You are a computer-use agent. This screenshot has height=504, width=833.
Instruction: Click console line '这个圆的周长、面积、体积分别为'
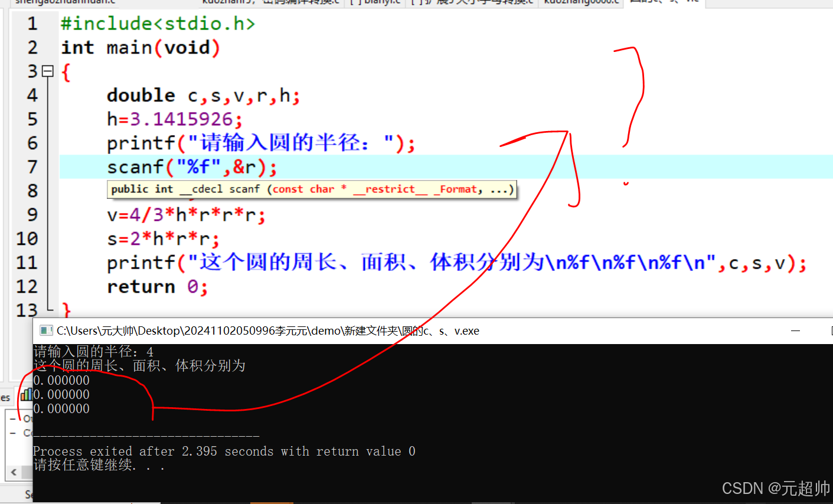tap(139, 366)
